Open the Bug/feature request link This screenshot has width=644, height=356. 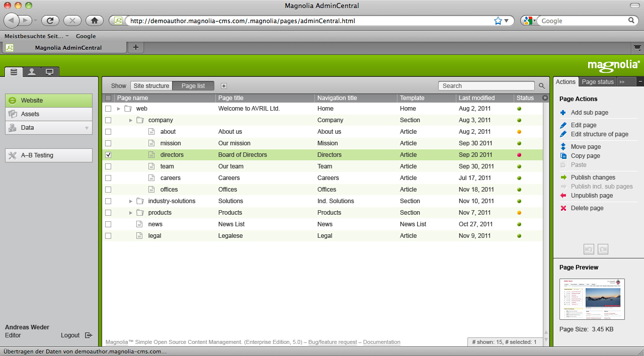point(332,342)
